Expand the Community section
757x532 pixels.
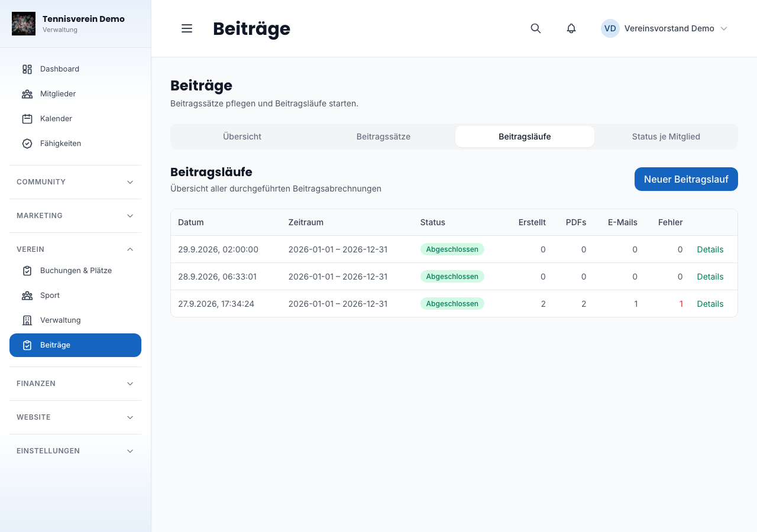click(x=75, y=182)
